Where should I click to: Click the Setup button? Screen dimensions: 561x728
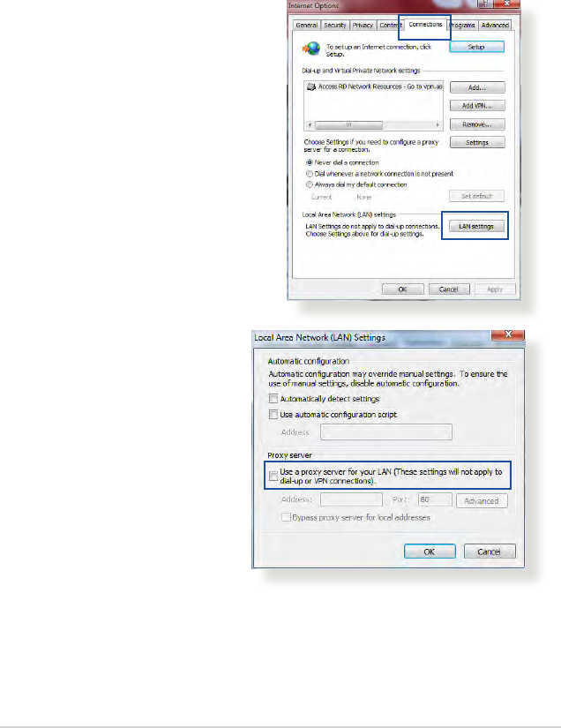click(476, 47)
